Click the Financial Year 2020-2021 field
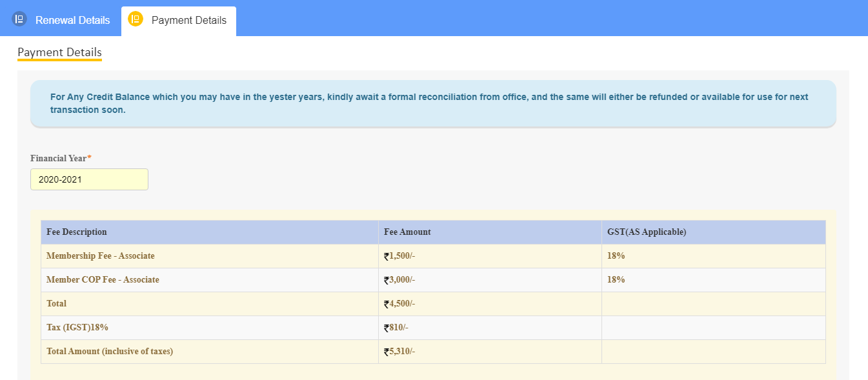868x380 pixels. pyautogui.click(x=89, y=179)
